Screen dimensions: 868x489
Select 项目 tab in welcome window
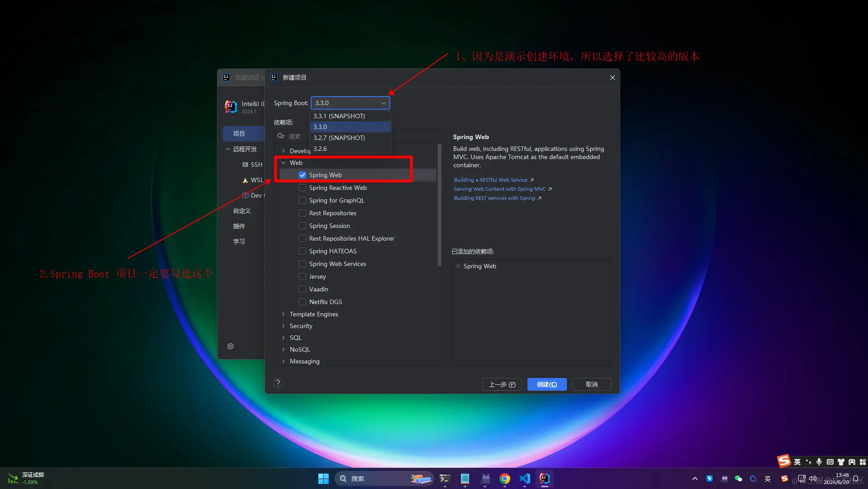pos(244,134)
